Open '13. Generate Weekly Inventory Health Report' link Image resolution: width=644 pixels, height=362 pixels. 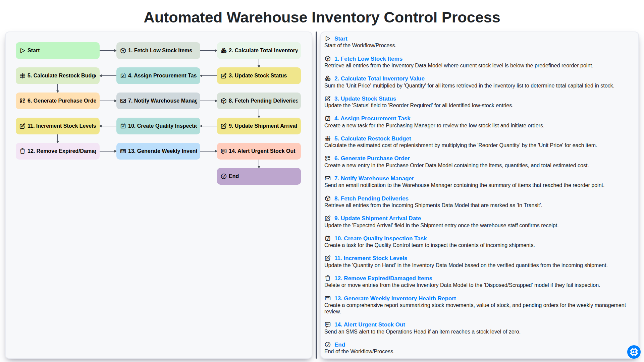pyautogui.click(x=395, y=298)
